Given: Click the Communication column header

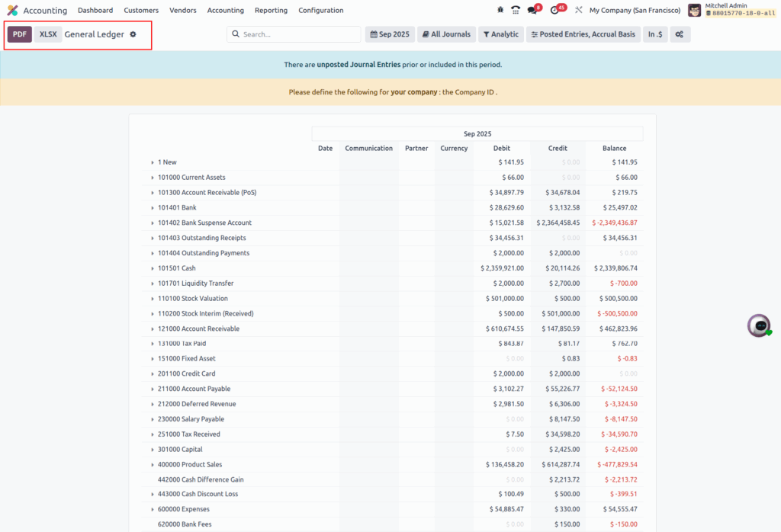Looking at the screenshot, I should coord(368,149).
